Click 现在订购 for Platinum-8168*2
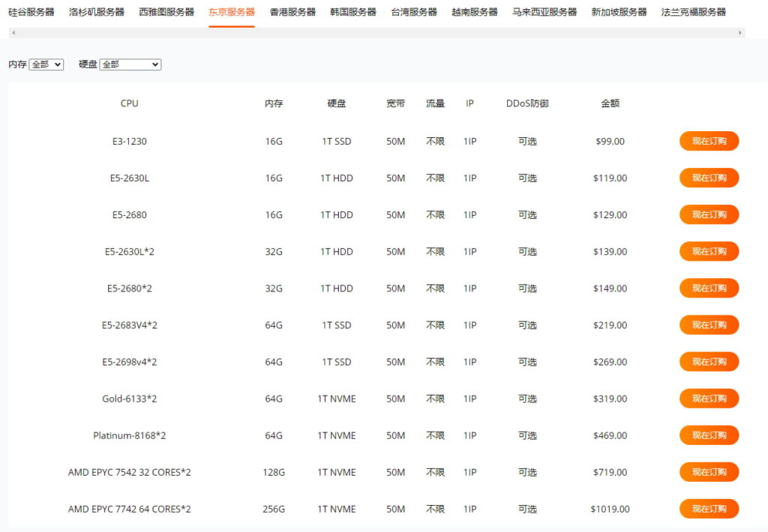The image size is (768, 532). pyautogui.click(x=709, y=435)
